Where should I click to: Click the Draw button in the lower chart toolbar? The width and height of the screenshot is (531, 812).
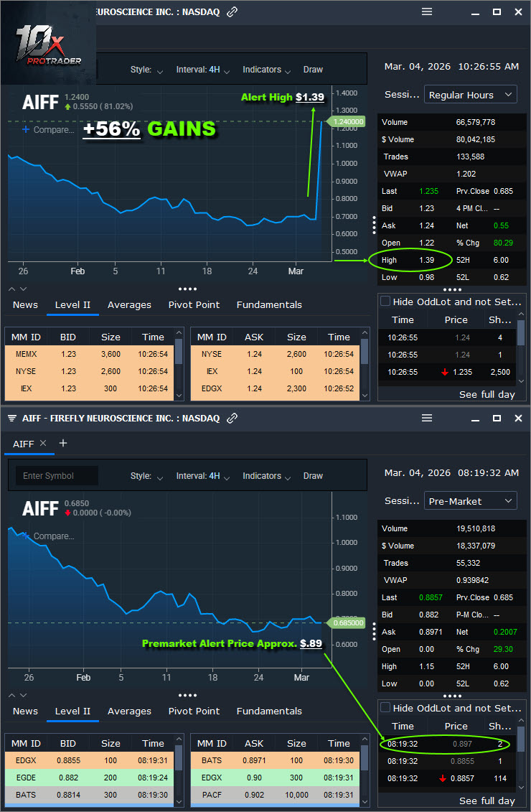313,476
